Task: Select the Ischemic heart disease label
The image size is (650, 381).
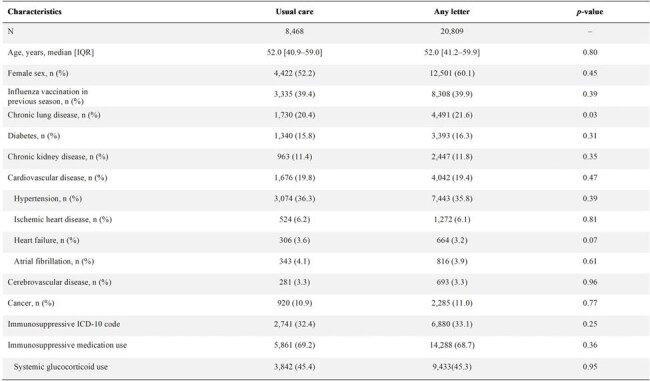Action: (x=63, y=220)
